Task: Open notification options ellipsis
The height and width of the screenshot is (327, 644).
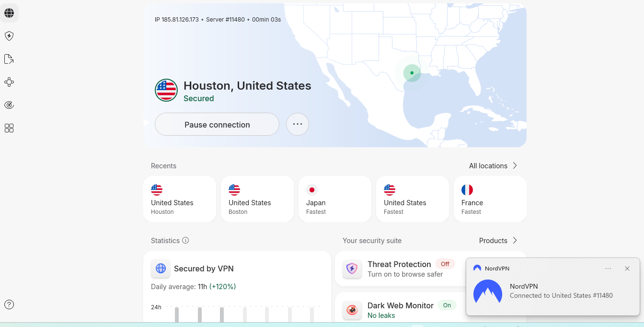Action: tap(608, 269)
